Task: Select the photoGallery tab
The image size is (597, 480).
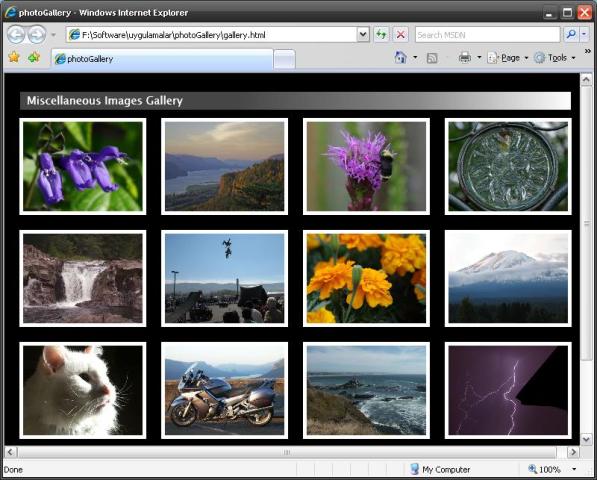Action: 162,59
